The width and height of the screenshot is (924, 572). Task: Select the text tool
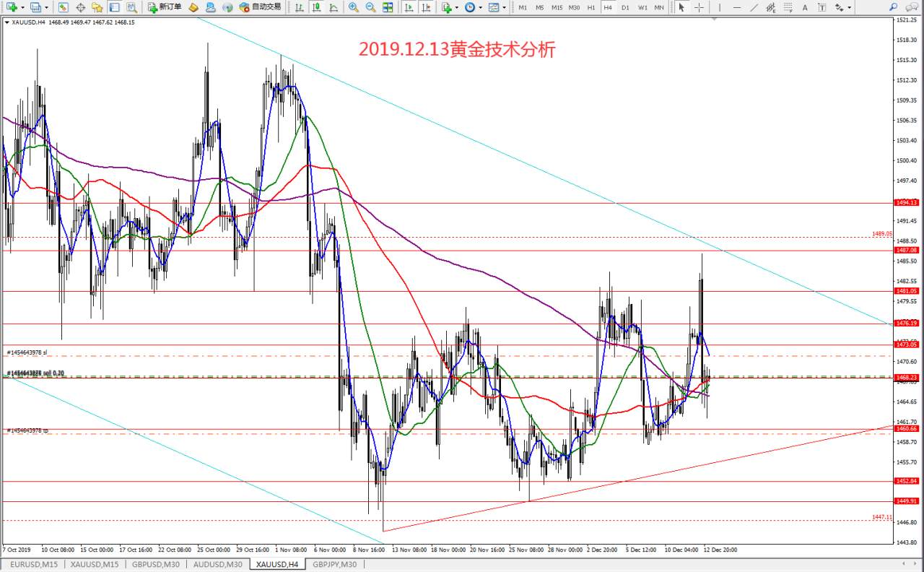805,7
